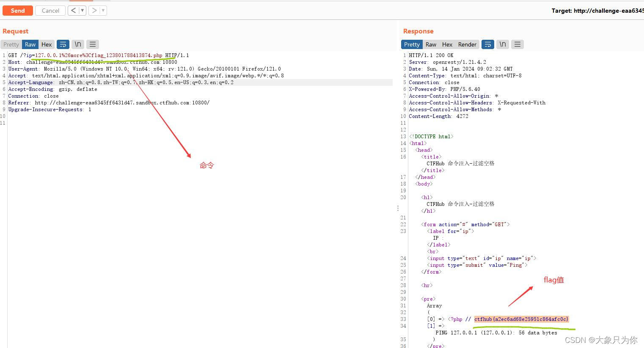644x348 pixels.
Task: Click the Content-Type response header line
Action: tap(465, 76)
